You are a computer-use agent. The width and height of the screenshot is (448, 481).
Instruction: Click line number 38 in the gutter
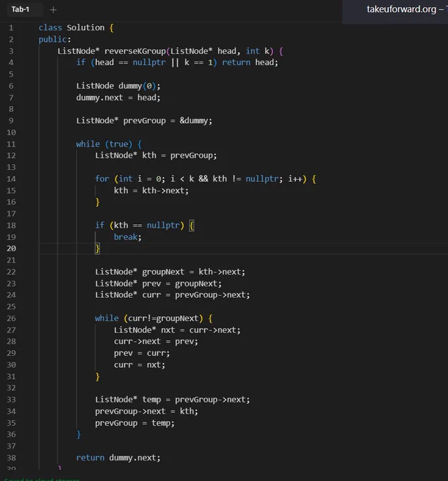(11, 458)
